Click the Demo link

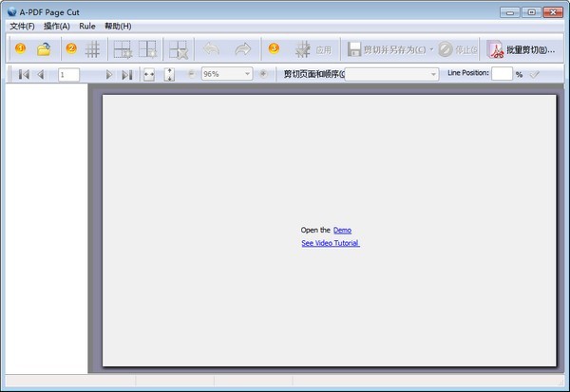[342, 230]
